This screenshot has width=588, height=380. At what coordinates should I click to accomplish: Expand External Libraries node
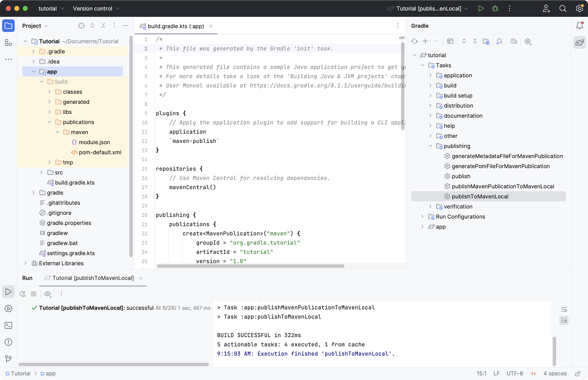point(25,263)
